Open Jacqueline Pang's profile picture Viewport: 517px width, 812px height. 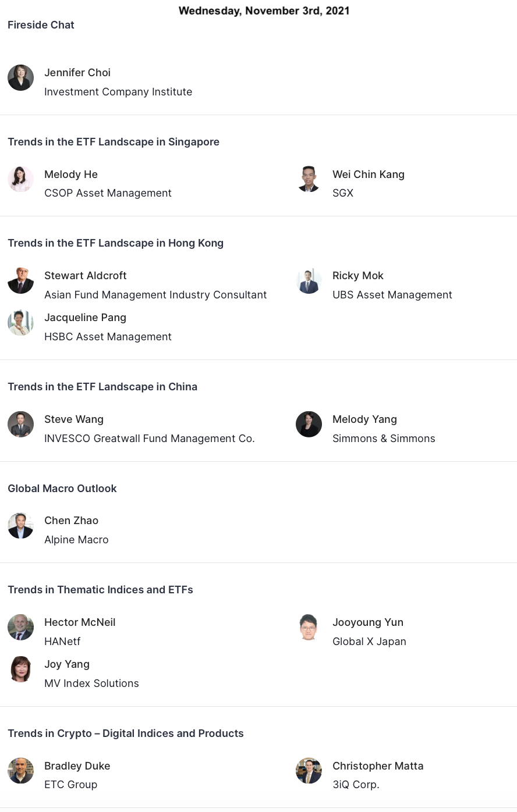20,323
